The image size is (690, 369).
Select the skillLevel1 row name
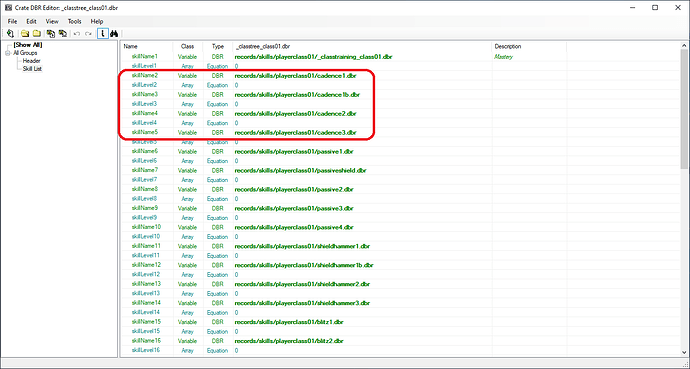[x=144, y=66]
